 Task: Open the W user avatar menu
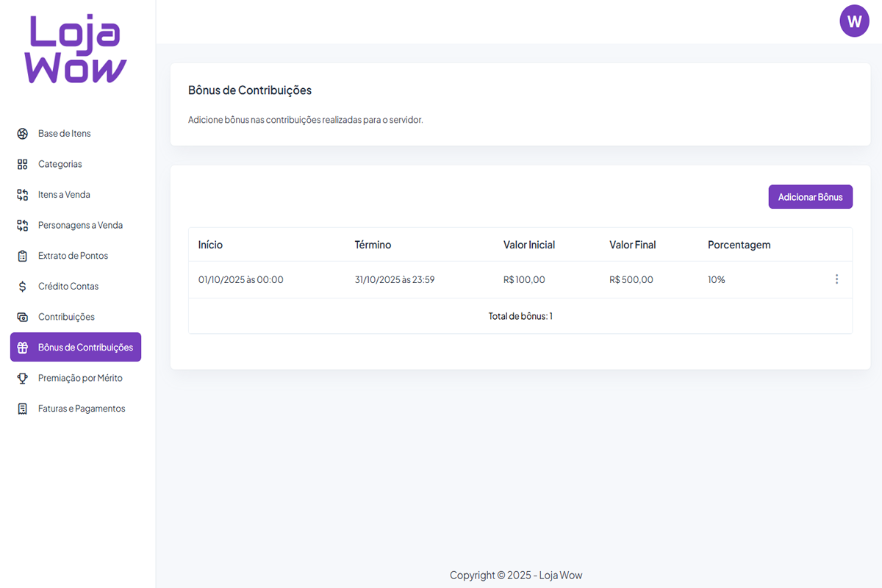point(854,21)
